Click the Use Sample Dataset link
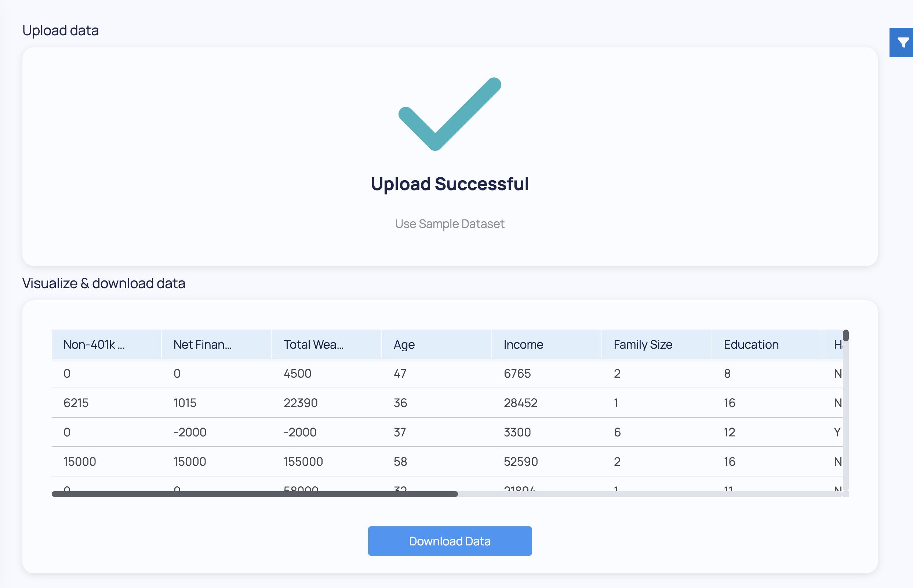 pyautogui.click(x=450, y=224)
